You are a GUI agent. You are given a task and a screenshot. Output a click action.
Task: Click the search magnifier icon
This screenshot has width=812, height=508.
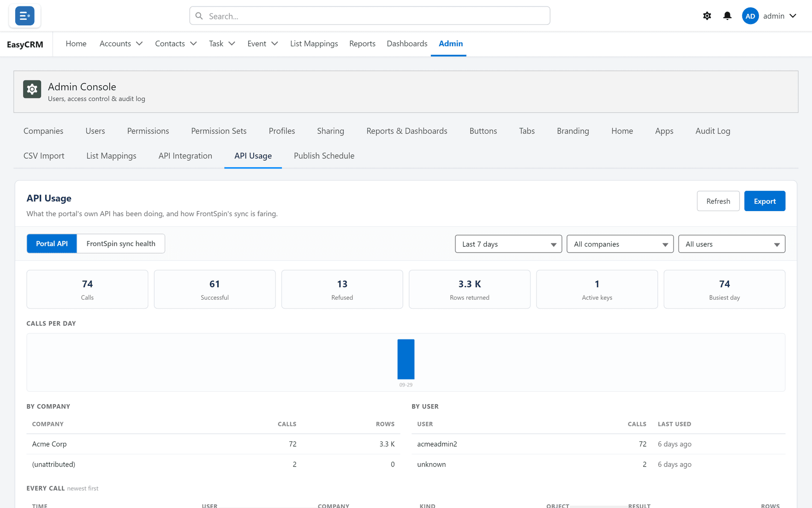(x=199, y=16)
